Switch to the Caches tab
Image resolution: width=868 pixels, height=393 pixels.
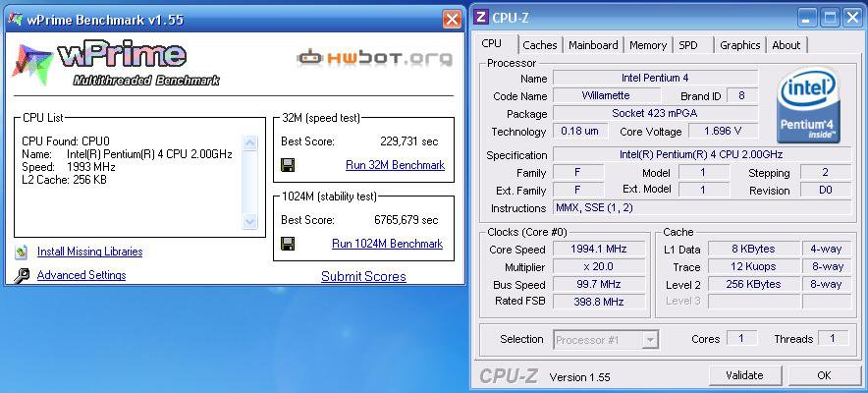point(539,45)
